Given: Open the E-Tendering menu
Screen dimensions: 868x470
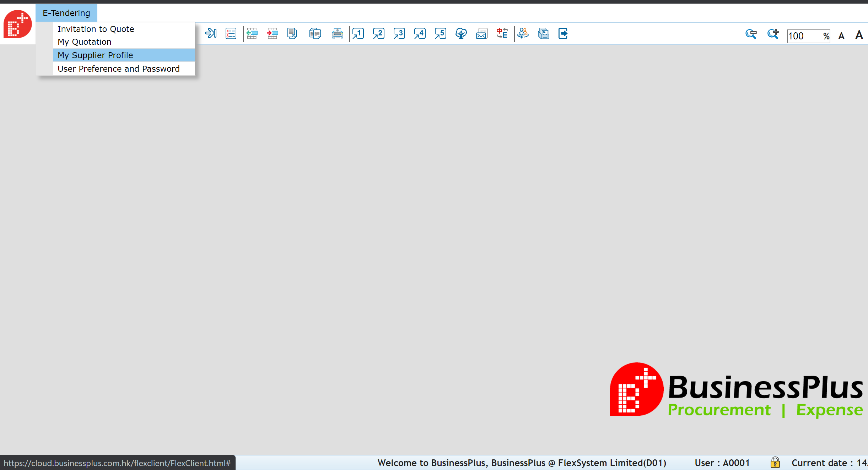Looking at the screenshot, I should coord(66,13).
